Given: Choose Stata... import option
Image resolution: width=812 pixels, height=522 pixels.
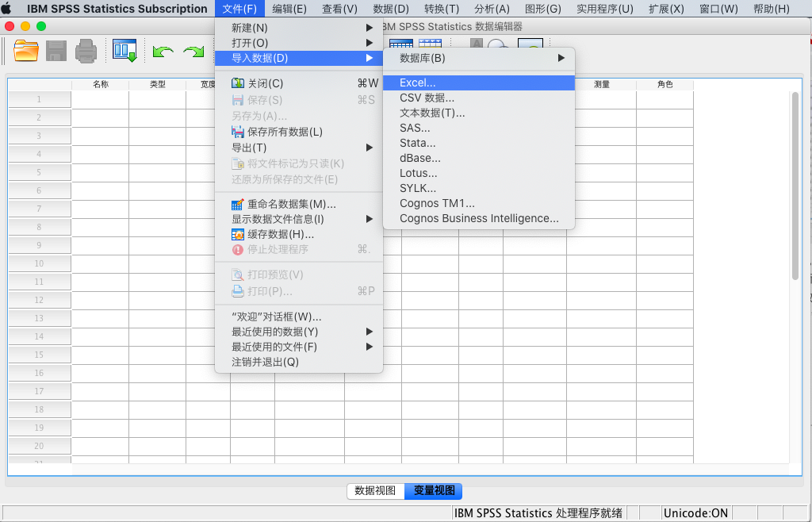Looking at the screenshot, I should pyautogui.click(x=479, y=143).
